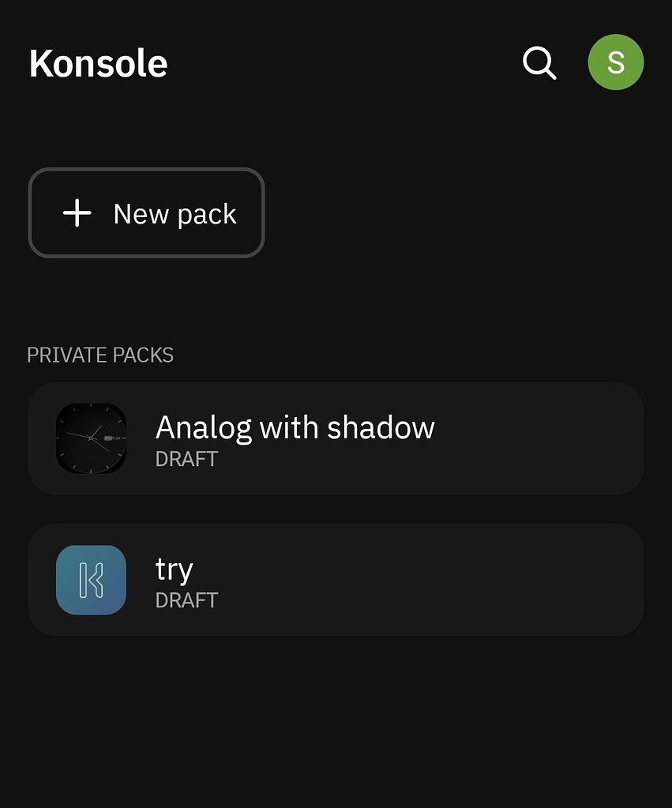The height and width of the screenshot is (808, 672).
Task: Open the Analog with shadow pack
Action: 336,438
